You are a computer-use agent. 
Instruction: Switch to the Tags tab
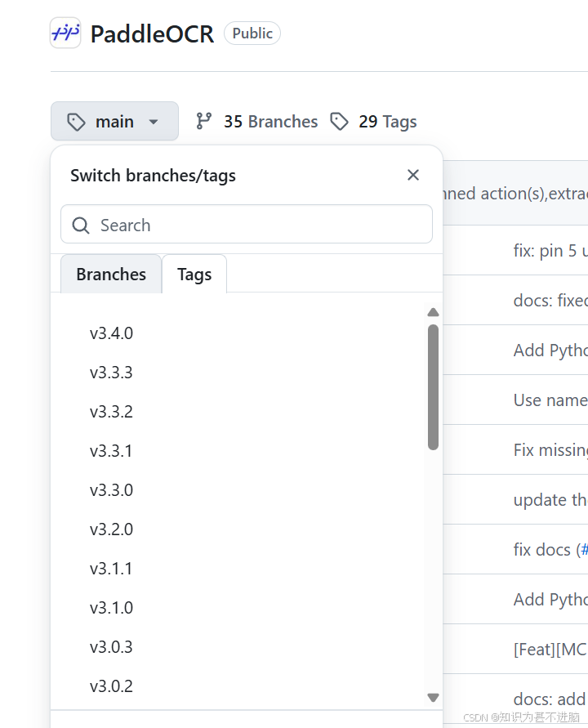point(194,274)
